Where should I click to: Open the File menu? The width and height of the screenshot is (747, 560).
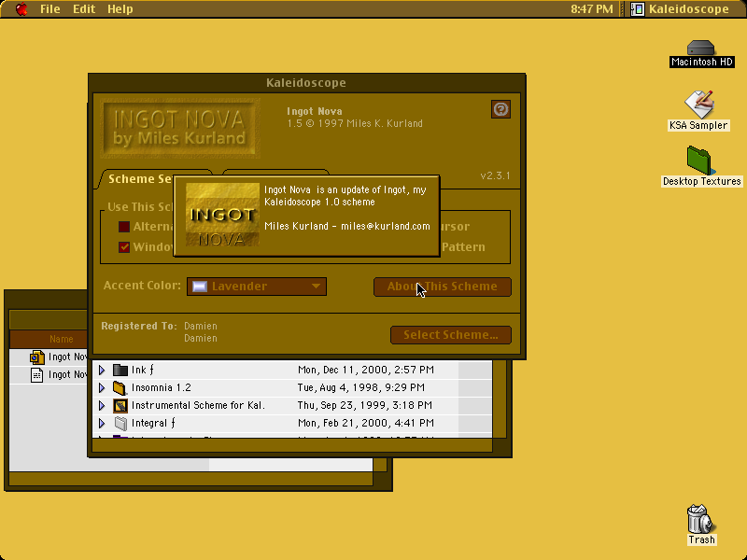pyautogui.click(x=50, y=9)
